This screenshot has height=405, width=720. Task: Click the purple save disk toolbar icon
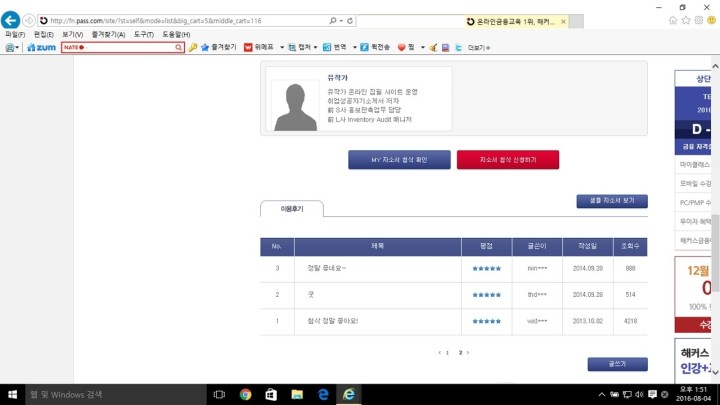(x=445, y=47)
